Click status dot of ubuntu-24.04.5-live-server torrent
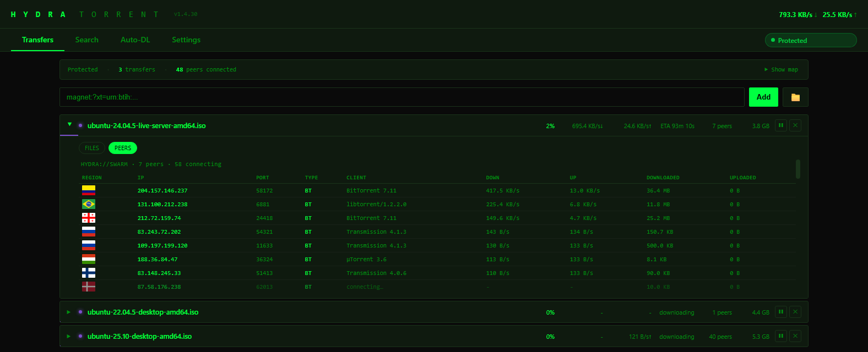 coord(80,125)
